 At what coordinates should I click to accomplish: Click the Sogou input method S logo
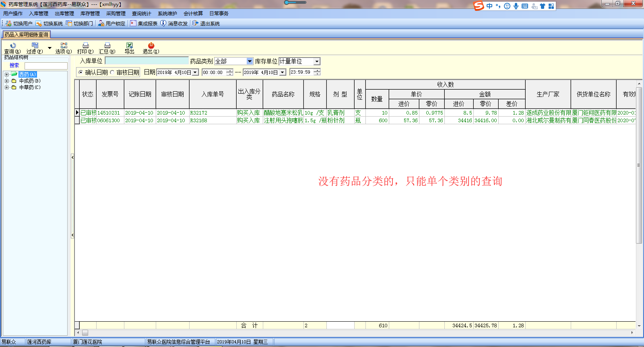click(479, 6)
